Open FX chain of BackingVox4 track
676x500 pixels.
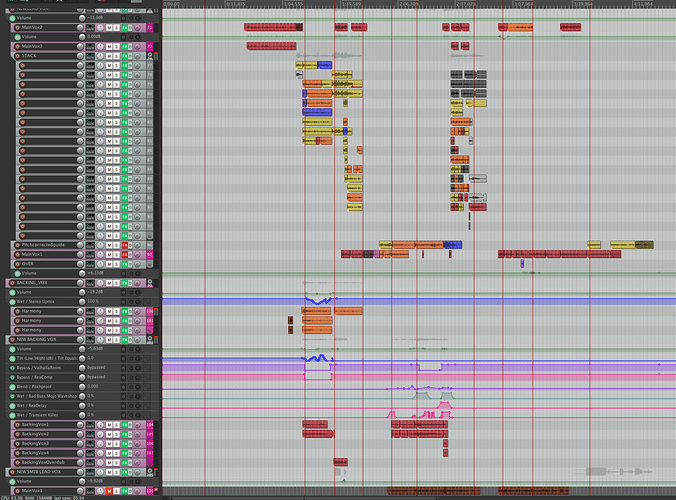(x=124, y=453)
